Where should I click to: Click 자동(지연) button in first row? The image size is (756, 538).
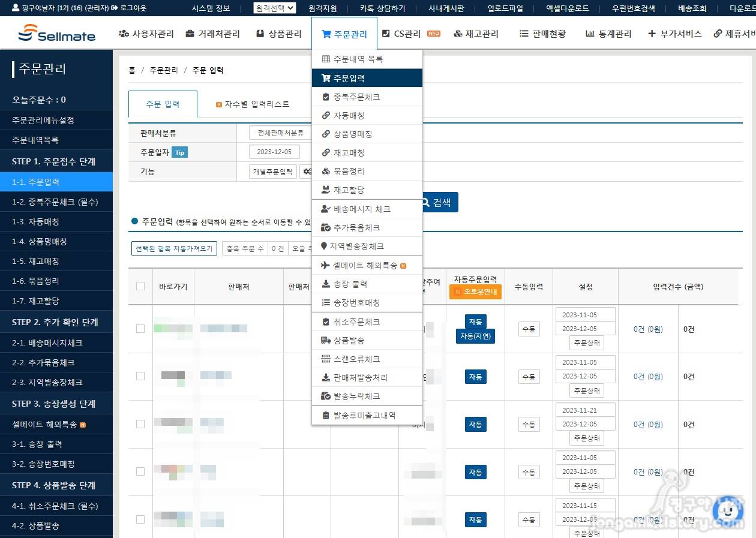[475, 336]
